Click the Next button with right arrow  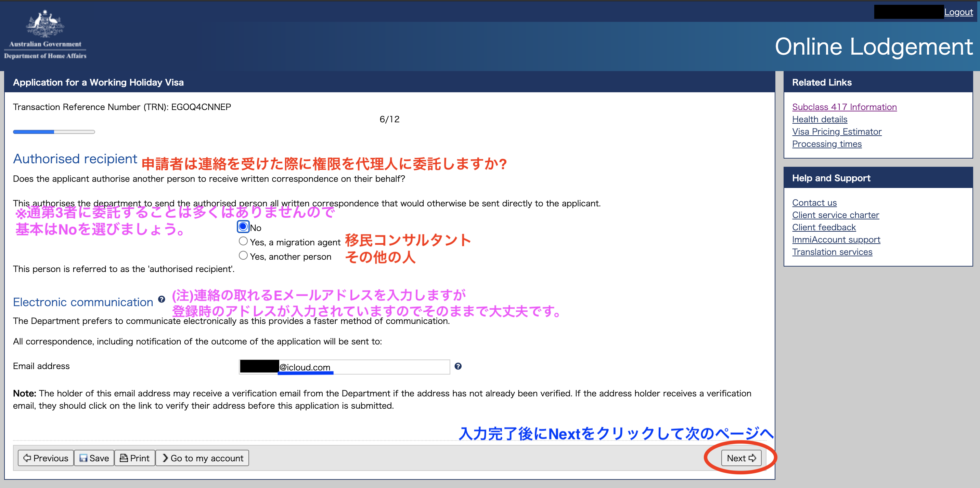(741, 458)
